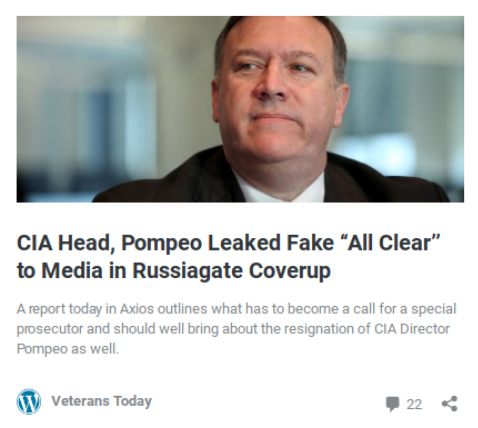The image size is (478, 428).
Task: Click the article photo thumbnail
Action: 240,109
